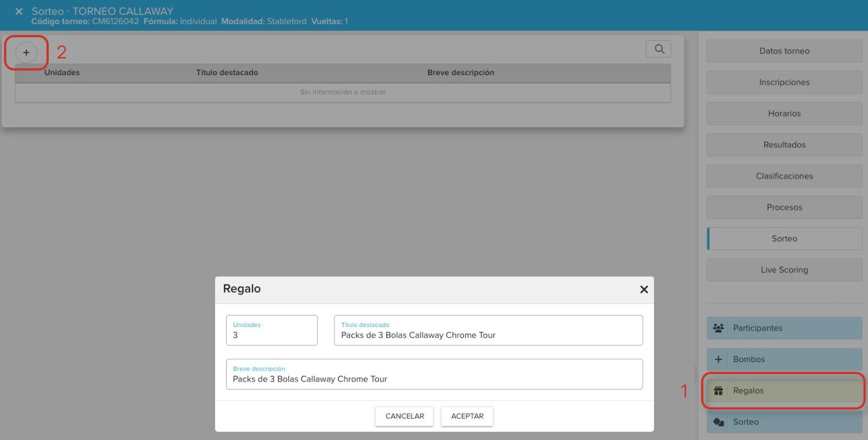Select the Regalos gift option
The image size is (868, 440).
[784, 391]
